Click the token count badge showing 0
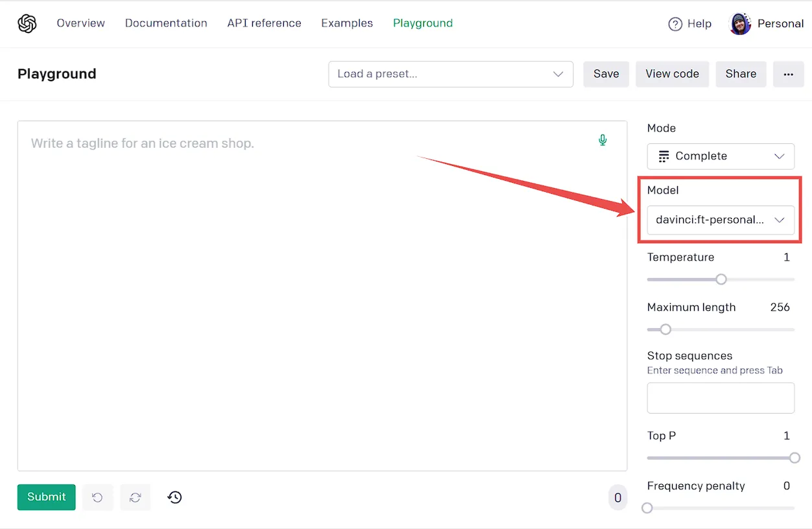The width and height of the screenshot is (812, 529). coord(618,497)
